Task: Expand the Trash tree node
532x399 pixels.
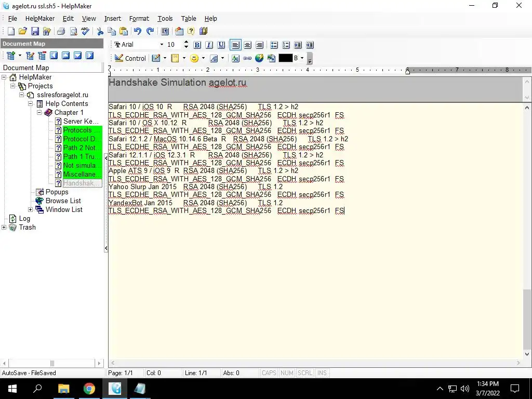Action: tap(4, 228)
